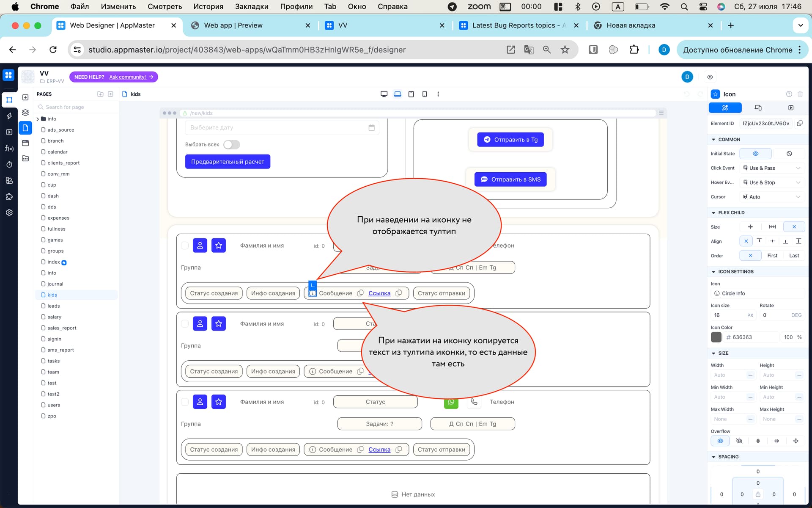This screenshot has width=812, height=508.
Task: Set Overflow to visible eye option
Action: point(720,441)
